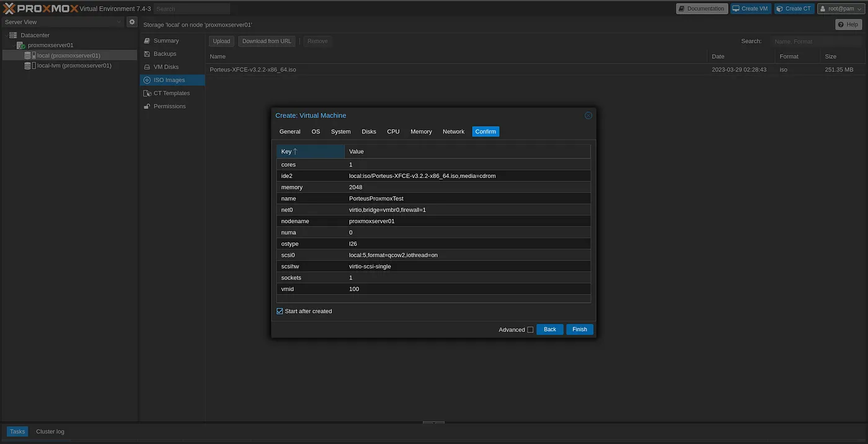Open the Permissions section
The height and width of the screenshot is (444, 868).
(169, 106)
